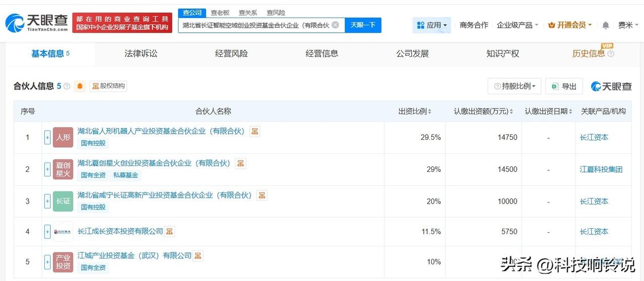Click the 夏创星火 company logo thumbnail
644x281 pixels.
coord(63,169)
